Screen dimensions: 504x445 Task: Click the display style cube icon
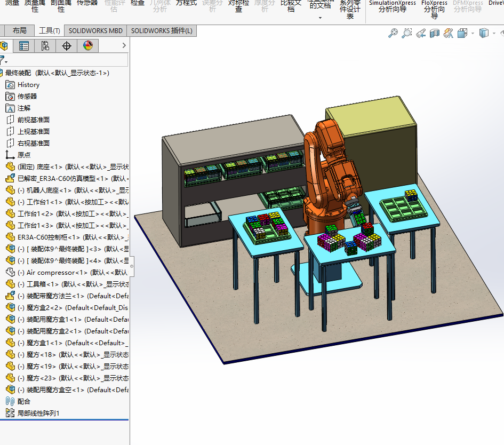pyautogui.click(x=484, y=34)
